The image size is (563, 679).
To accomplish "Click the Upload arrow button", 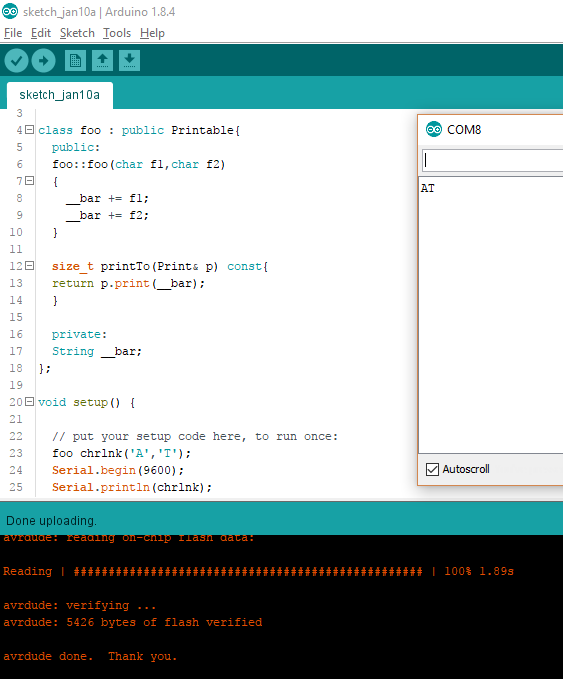I will [x=43, y=61].
